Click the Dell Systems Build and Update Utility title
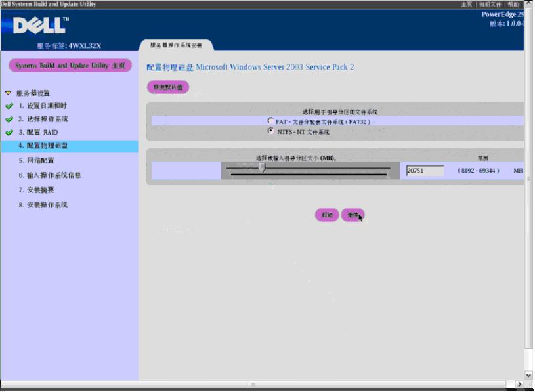The height and width of the screenshot is (392, 535). pos(48,4)
